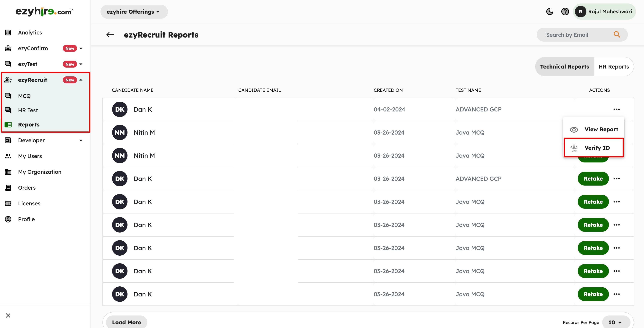Click the ezyhire.com logo
This screenshot has height=328, width=644.
(x=44, y=12)
